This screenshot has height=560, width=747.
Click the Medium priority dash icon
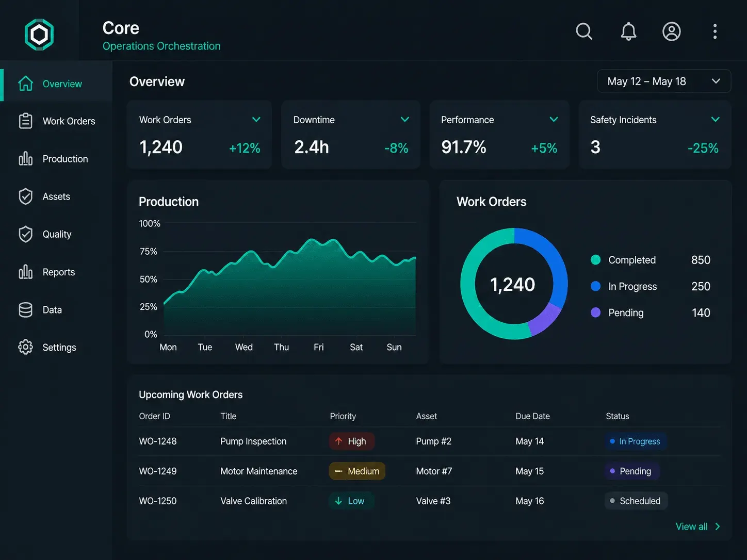pyautogui.click(x=338, y=471)
